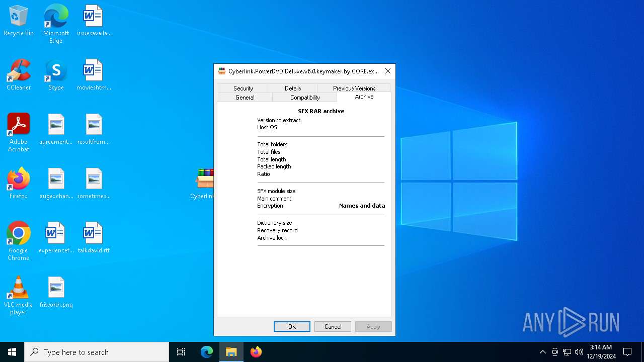Open the network status tray icon

click(x=567, y=352)
